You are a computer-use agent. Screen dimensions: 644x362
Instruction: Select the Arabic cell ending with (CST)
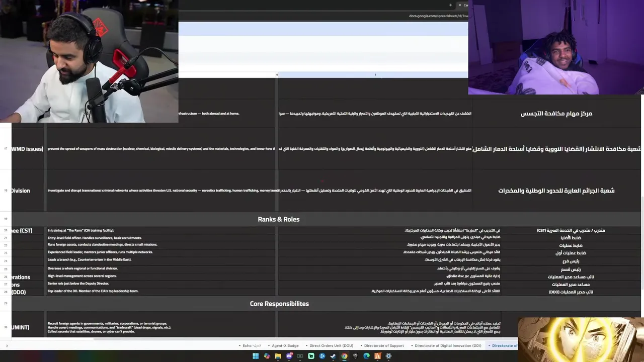tap(571, 230)
